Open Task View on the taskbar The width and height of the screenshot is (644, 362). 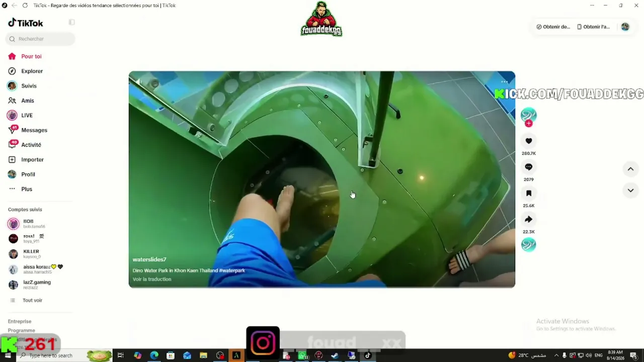[x=121, y=355]
